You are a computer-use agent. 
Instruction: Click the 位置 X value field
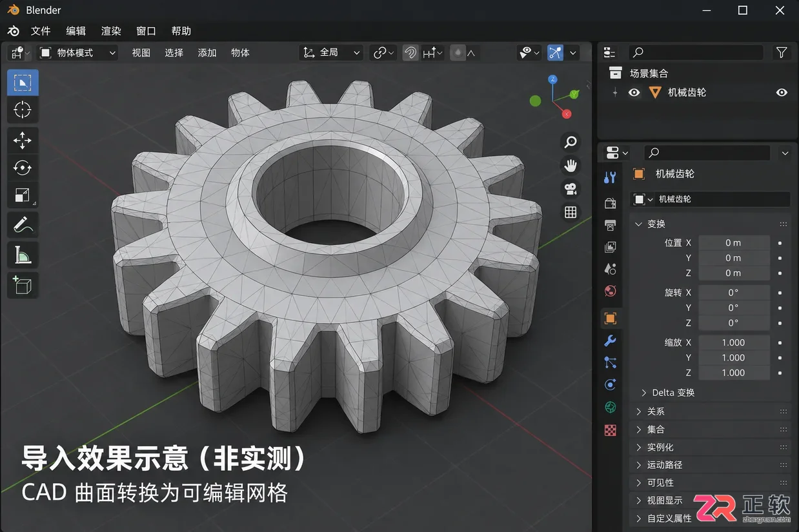tap(734, 243)
